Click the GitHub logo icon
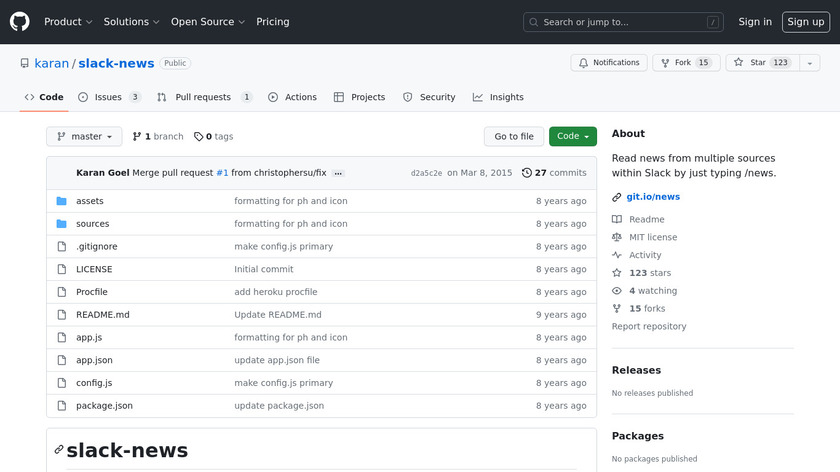This screenshot has height=472, width=840. (20, 21)
